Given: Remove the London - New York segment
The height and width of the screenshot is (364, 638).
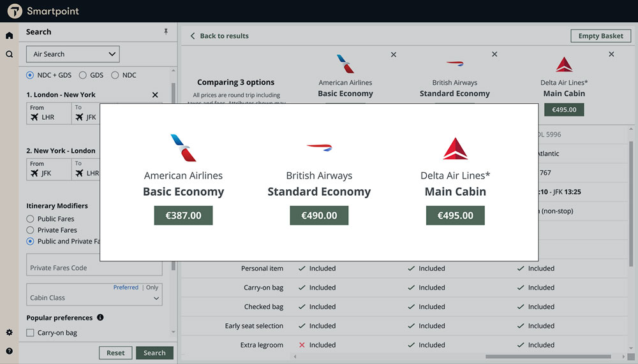Looking at the screenshot, I should (x=155, y=95).
